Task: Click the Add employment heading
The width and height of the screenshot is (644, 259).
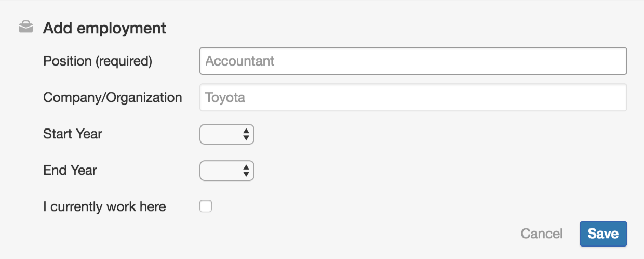Action: tap(104, 28)
